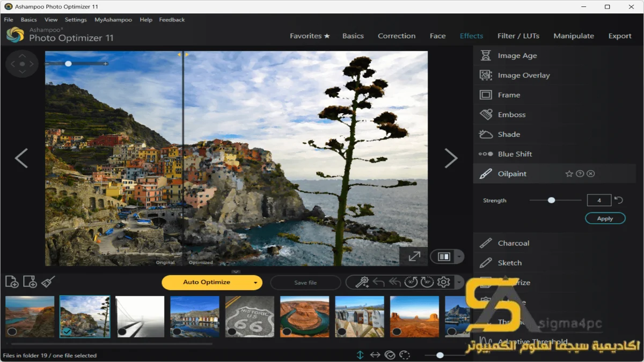Click the add folder icon
The width and height of the screenshot is (644, 362).
[x=30, y=282]
